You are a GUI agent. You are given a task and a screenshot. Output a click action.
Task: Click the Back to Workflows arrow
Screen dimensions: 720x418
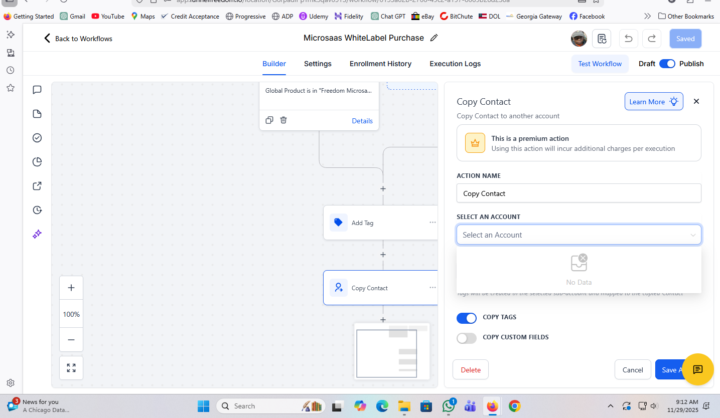click(47, 38)
